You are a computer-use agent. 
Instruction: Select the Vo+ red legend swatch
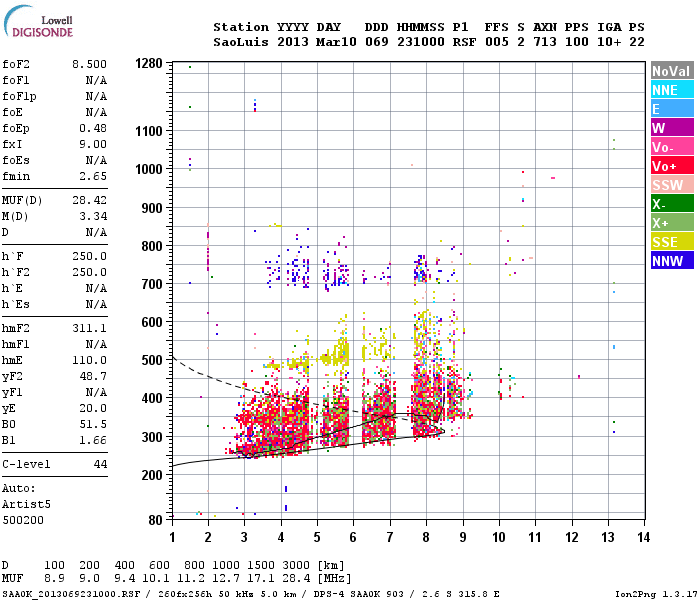pyautogui.click(x=672, y=166)
